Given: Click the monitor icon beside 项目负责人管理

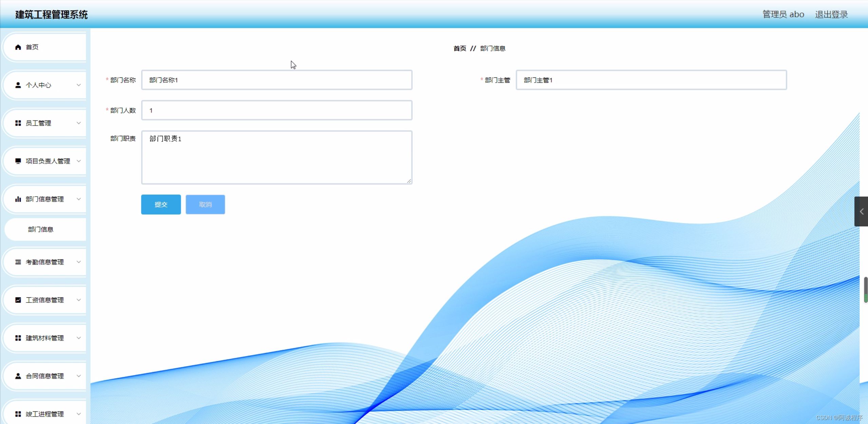Looking at the screenshot, I should click(x=18, y=161).
